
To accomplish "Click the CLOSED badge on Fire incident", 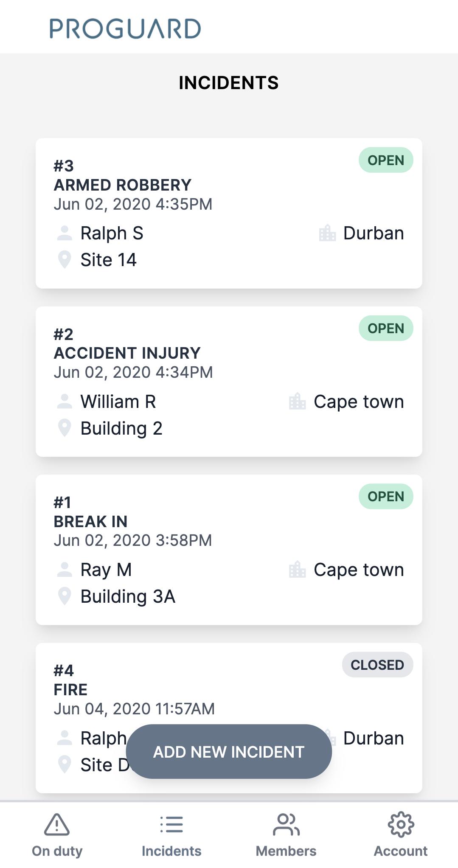I will [x=377, y=665].
